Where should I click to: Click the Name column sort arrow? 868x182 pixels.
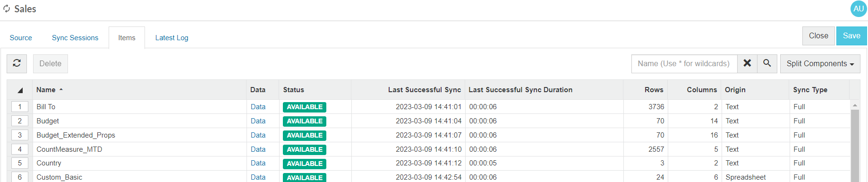61,89
